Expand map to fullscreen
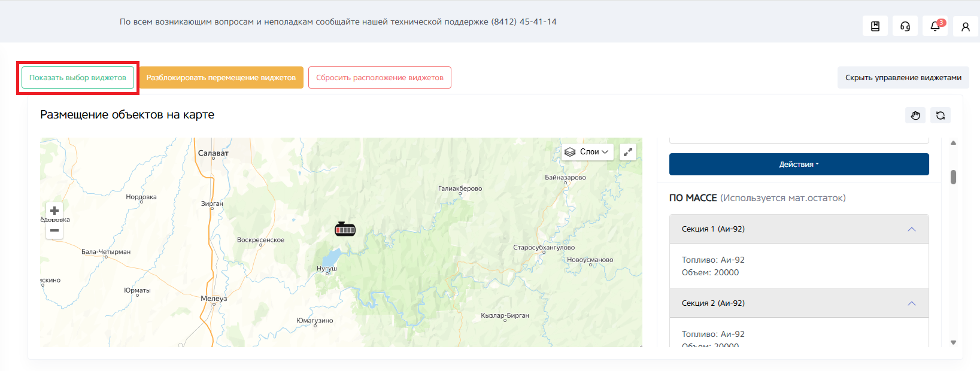The width and height of the screenshot is (980, 371). pos(627,152)
